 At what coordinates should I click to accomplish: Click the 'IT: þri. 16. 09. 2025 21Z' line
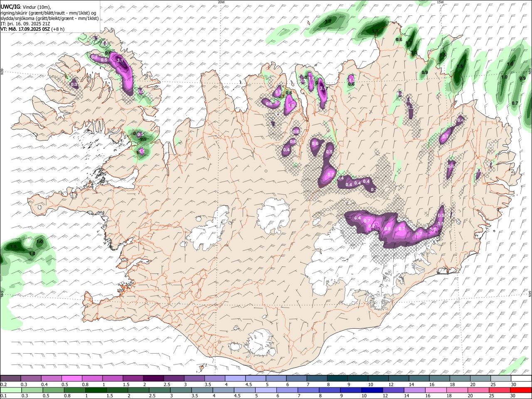pyautogui.click(x=25, y=24)
